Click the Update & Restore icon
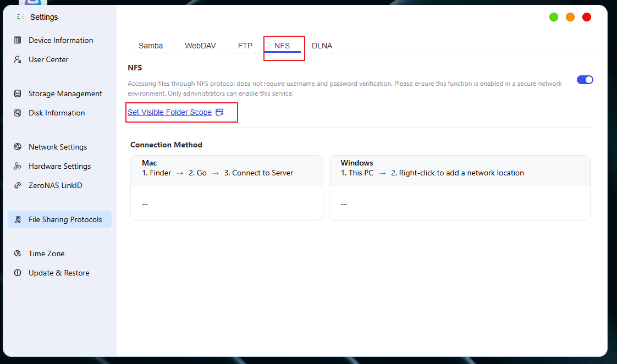The width and height of the screenshot is (617, 364). [x=18, y=273]
